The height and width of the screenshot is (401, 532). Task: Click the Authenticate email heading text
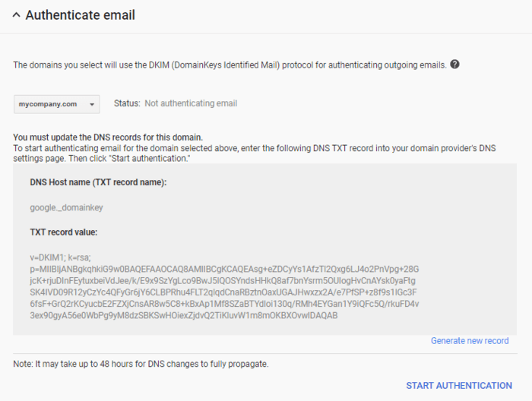[80, 15]
